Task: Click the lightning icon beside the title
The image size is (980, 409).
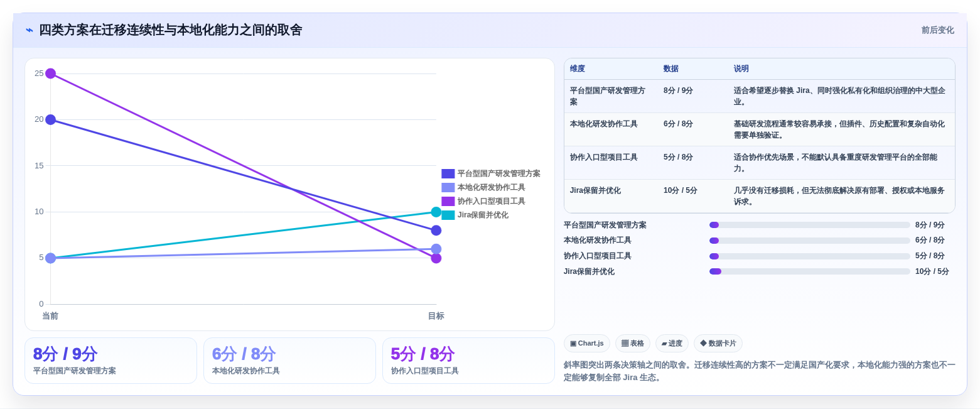Action: pos(30,30)
